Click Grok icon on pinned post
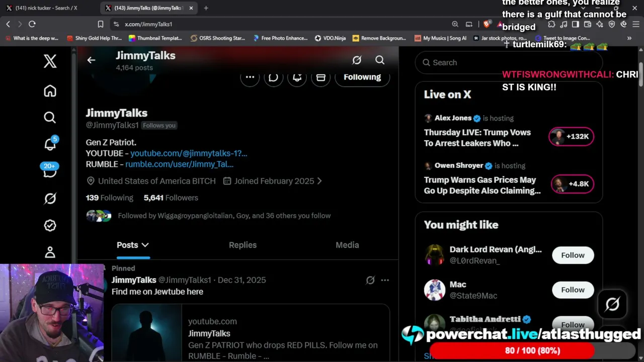The image size is (644, 362). [370, 280]
